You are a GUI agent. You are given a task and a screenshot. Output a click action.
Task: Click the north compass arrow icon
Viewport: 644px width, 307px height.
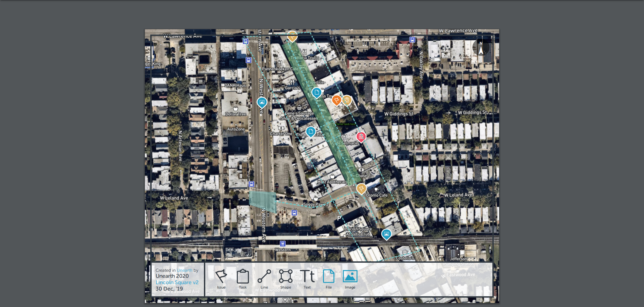pos(481,48)
